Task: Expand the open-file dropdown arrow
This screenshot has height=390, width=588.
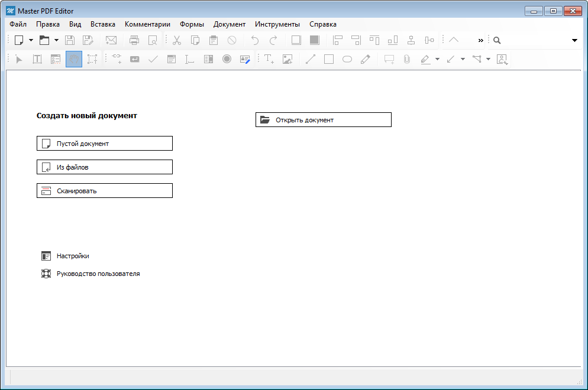Action: [56, 40]
